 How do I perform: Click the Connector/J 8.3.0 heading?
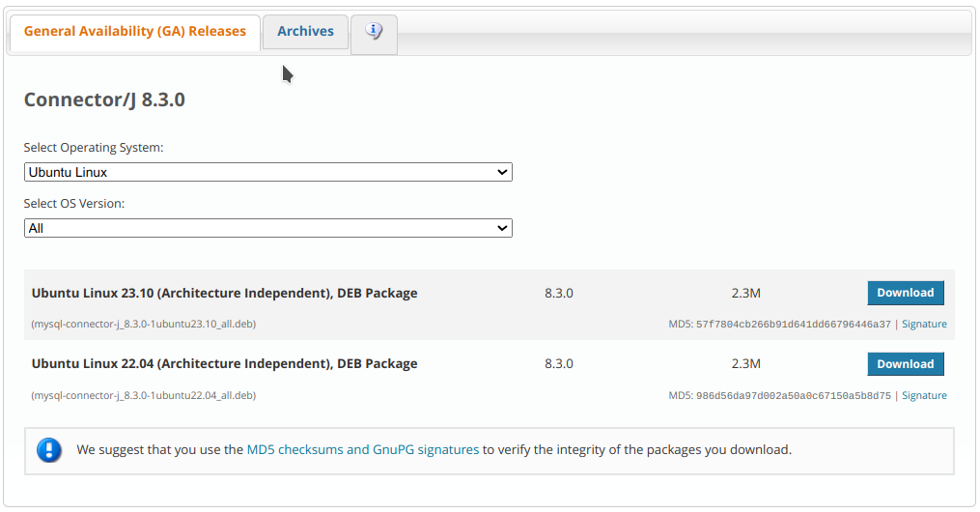(104, 100)
